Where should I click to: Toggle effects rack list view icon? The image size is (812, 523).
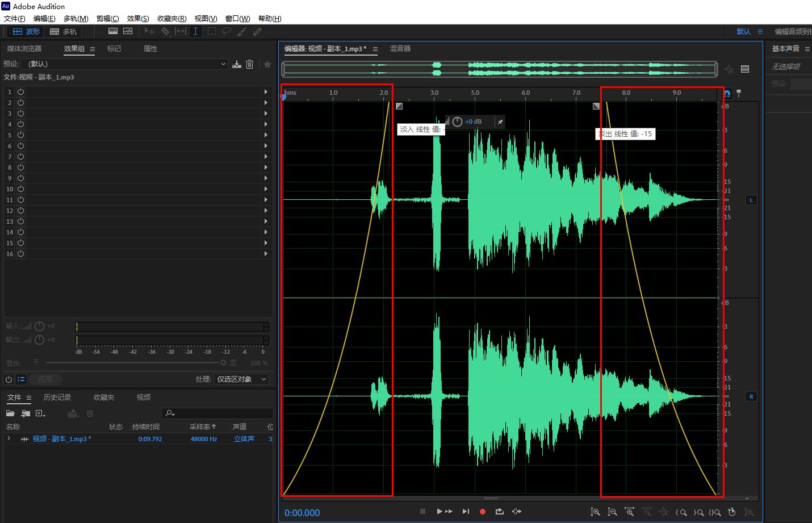[22, 379]
